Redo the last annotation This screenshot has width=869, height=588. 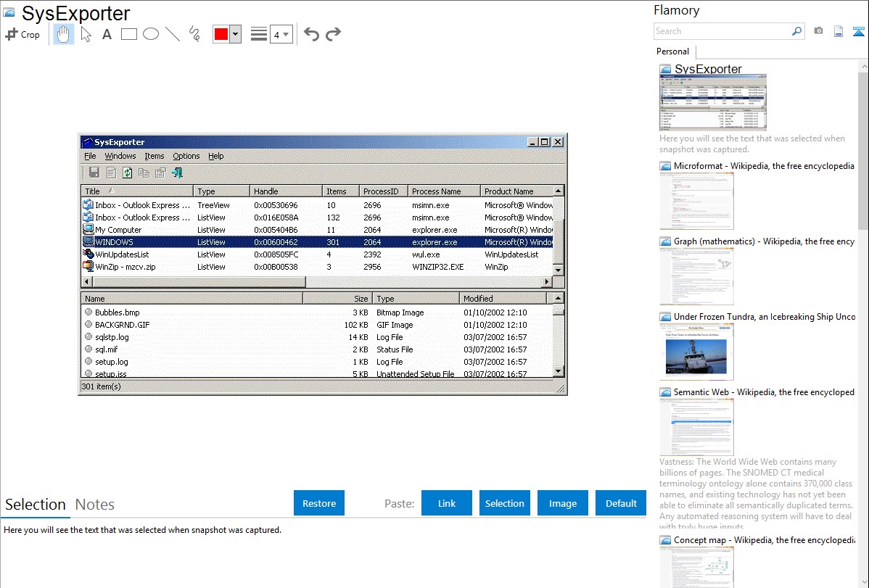(x=333, y=34)
